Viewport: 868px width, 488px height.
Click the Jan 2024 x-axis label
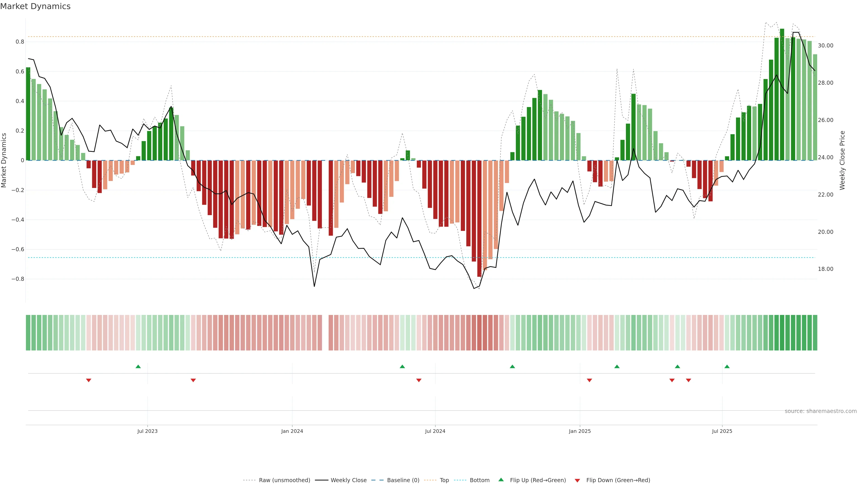[x=292, y=431]
